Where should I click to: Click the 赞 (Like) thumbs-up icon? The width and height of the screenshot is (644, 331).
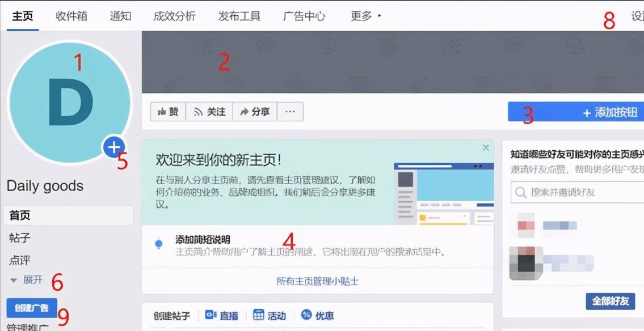point(163,111)
